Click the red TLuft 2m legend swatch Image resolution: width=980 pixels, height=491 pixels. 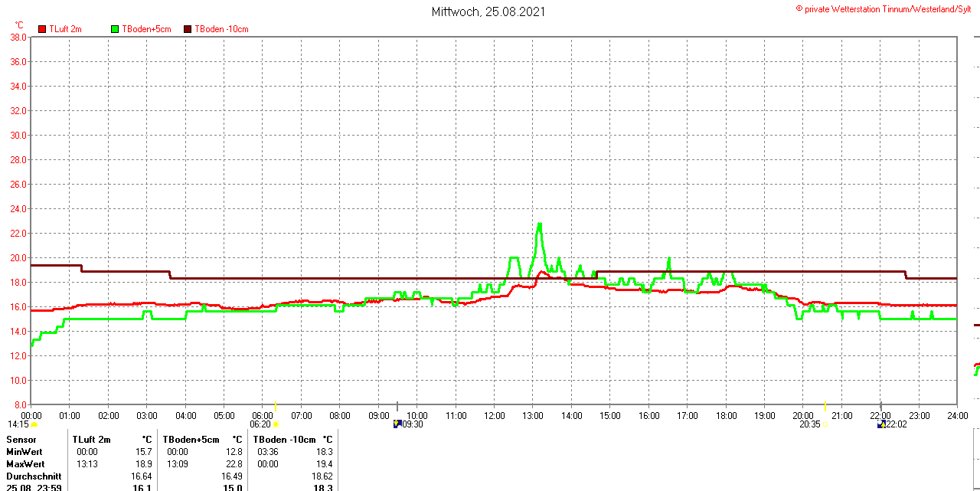(42, 29)
